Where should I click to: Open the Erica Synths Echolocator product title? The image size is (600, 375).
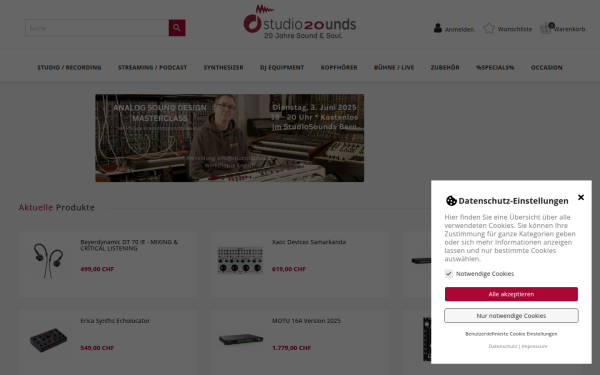click(115, 321)
